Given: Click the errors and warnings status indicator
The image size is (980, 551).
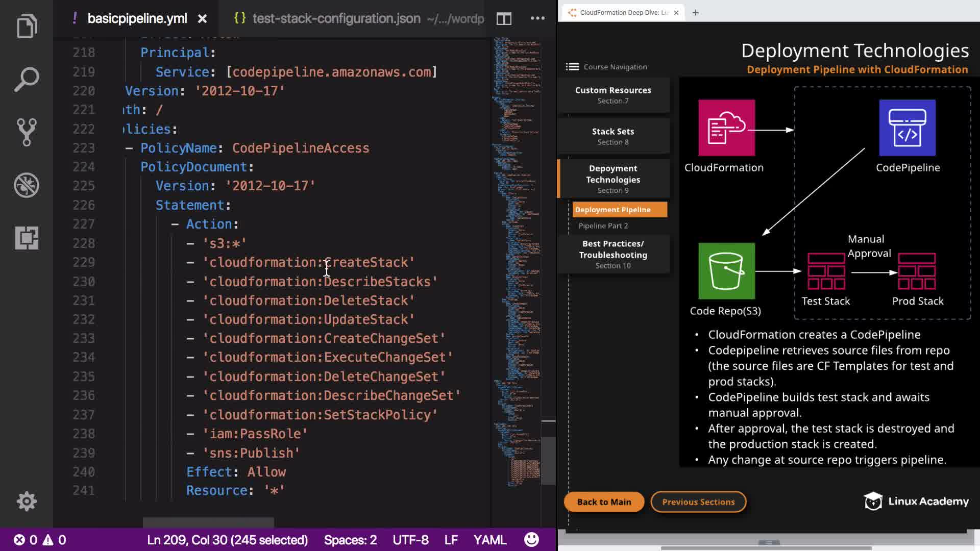Looking at the screenshot, I should coord(40,540).
